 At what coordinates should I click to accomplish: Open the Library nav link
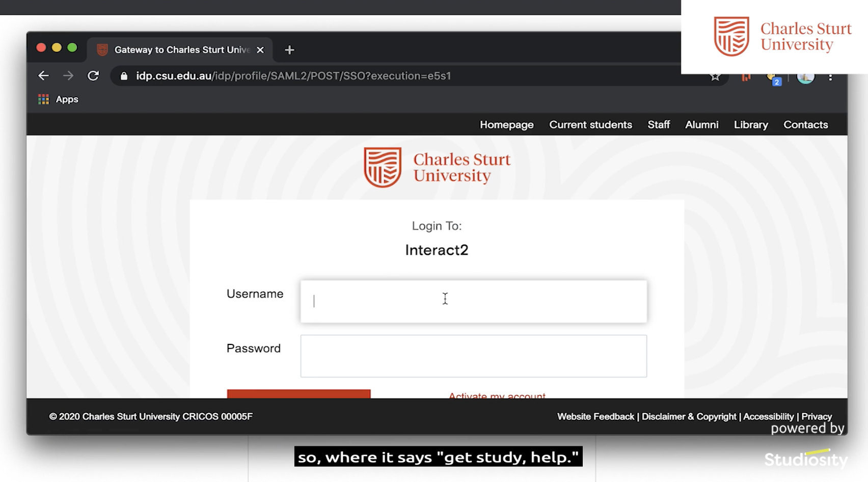tap(751, 125)
